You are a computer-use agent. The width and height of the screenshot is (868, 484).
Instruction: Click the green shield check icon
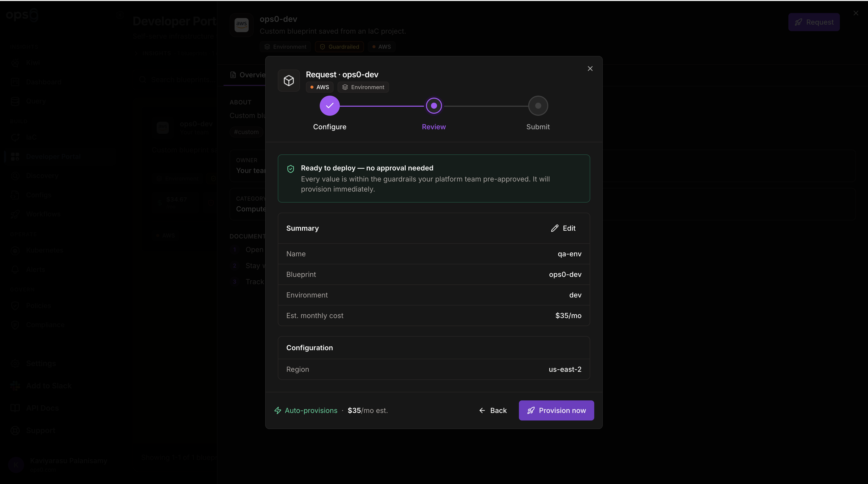coord(290,169)
